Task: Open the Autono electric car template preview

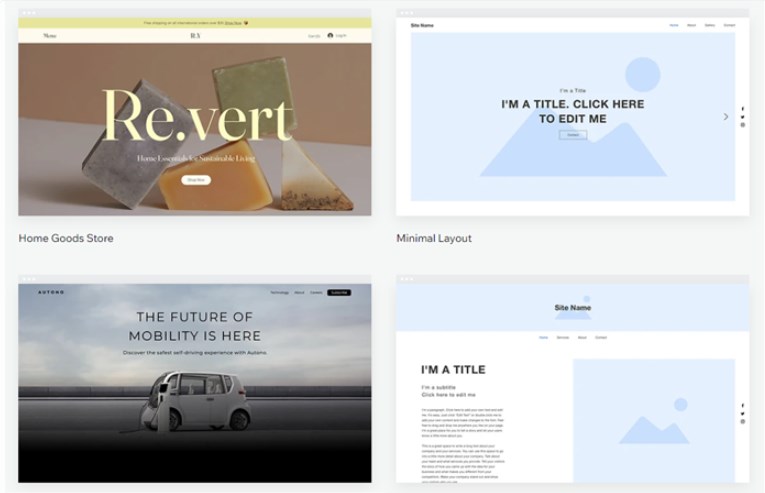Action: point(195,379)
